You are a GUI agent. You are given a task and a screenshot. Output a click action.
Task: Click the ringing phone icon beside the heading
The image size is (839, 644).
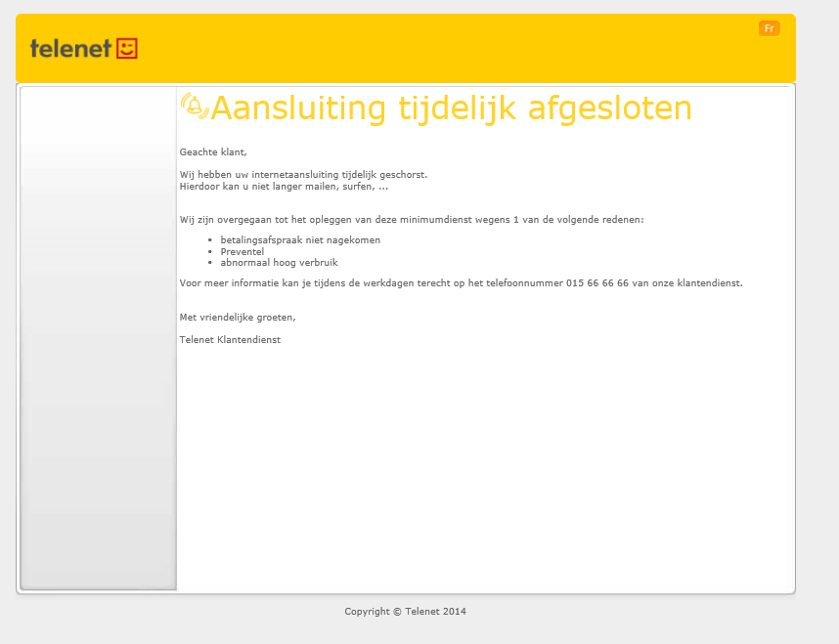[x=195, y=107]
